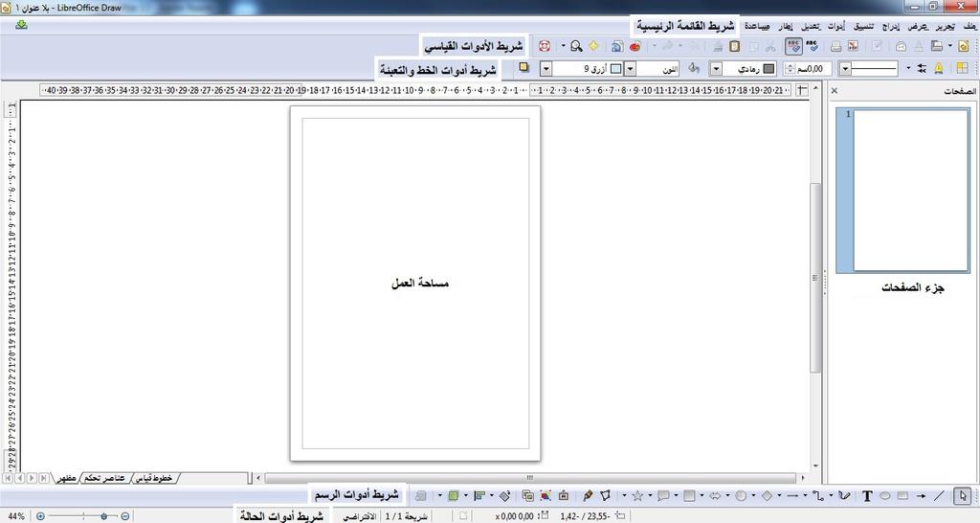This screenshot has height=523, width=980.
Task: Open the Fontwork Gallery icon
Action: click(x=563, y=495)
